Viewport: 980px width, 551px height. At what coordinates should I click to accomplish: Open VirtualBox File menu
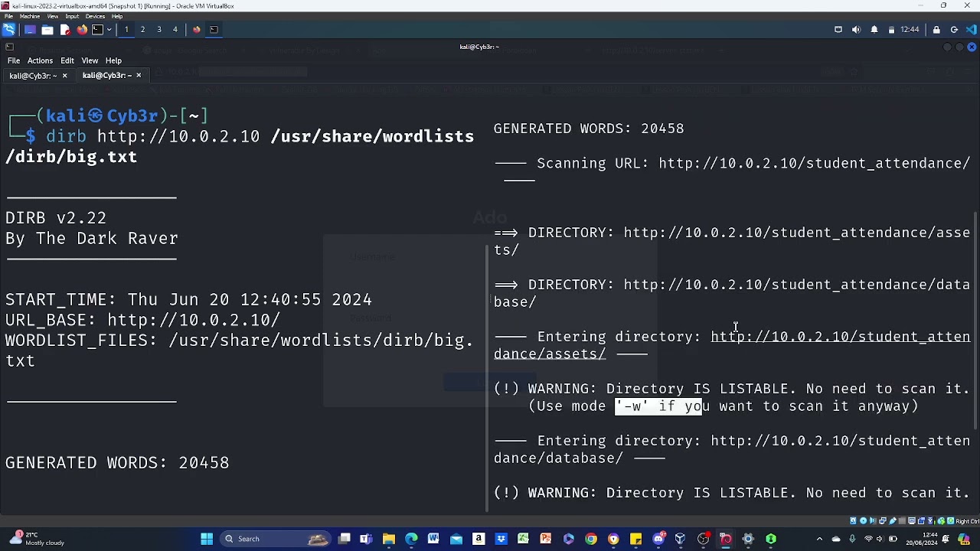(x=8, y=16)
